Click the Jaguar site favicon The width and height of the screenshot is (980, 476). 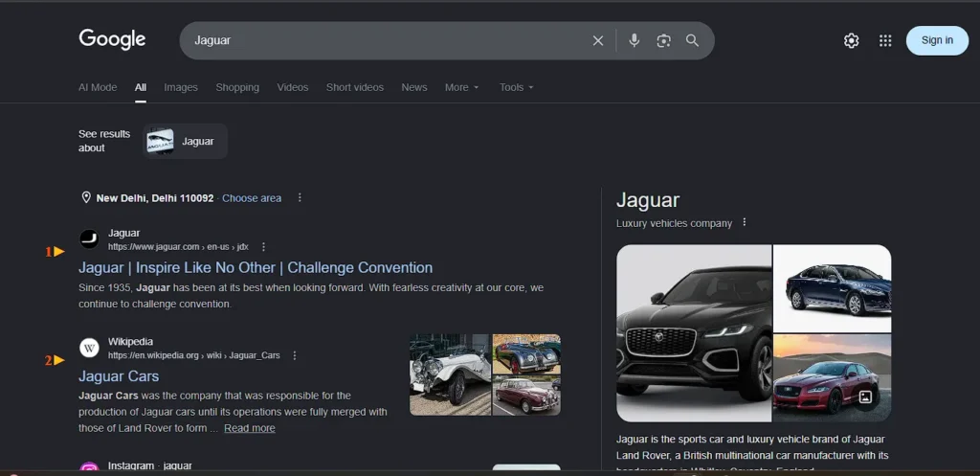(x=89, y=239)
